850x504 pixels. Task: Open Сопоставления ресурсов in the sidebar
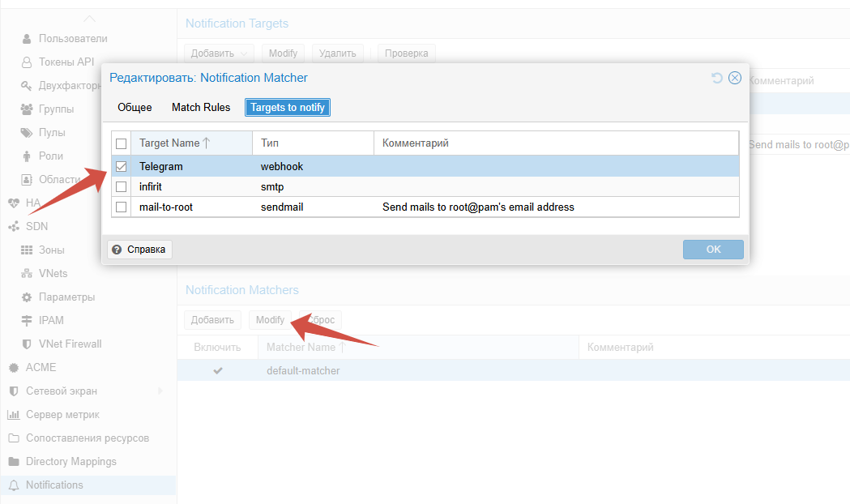[x=89, y=438]
